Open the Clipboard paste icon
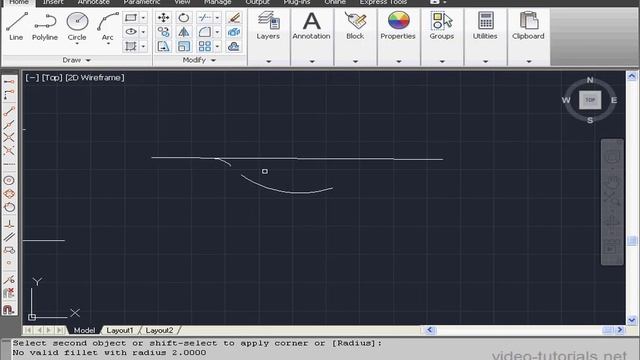 pos(529,20)
